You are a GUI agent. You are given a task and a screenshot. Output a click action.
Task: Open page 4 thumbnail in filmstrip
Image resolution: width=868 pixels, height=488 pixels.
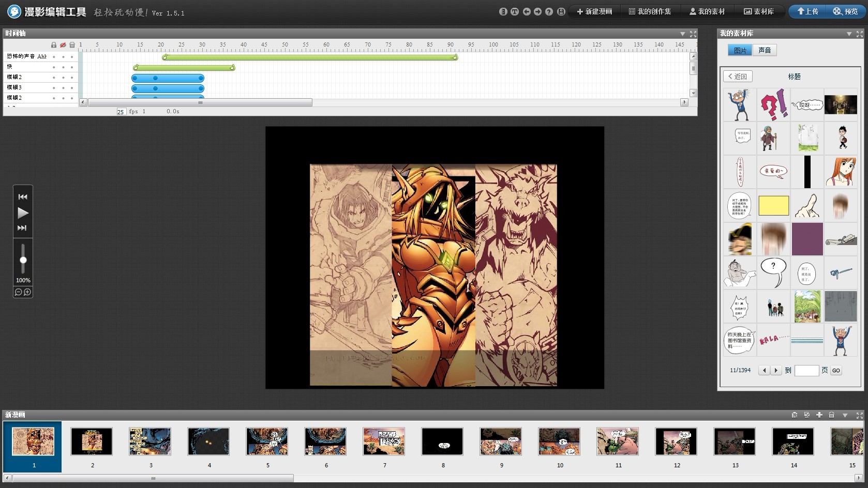208,441
